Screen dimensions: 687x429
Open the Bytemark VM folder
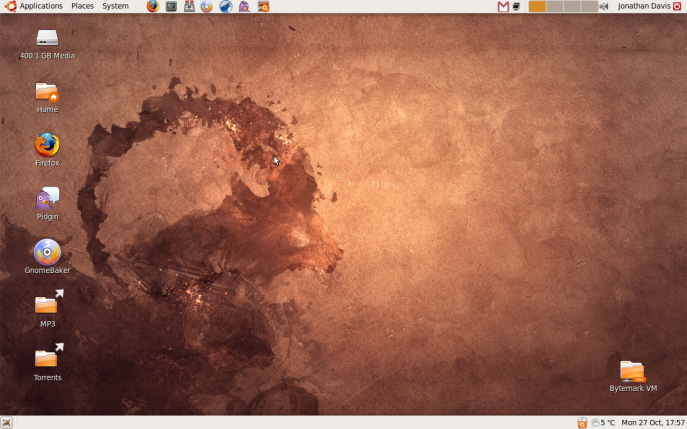click(632, 372)
